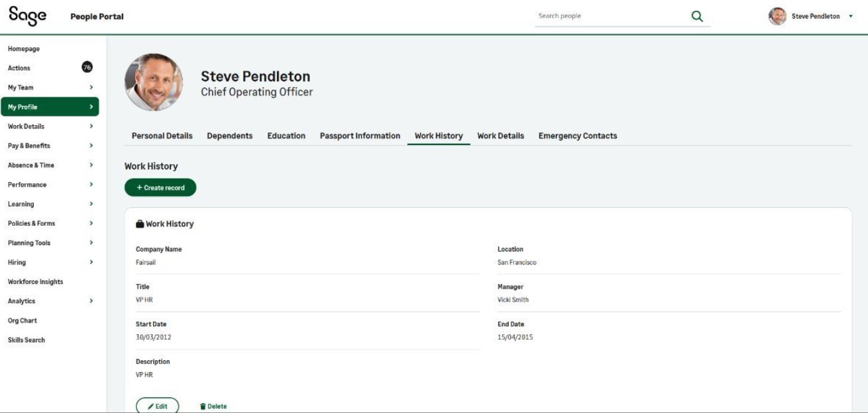Expand the Pay & Benefits section
The height and width of the screenshot is (413, 868).
(x=91, y=146)
